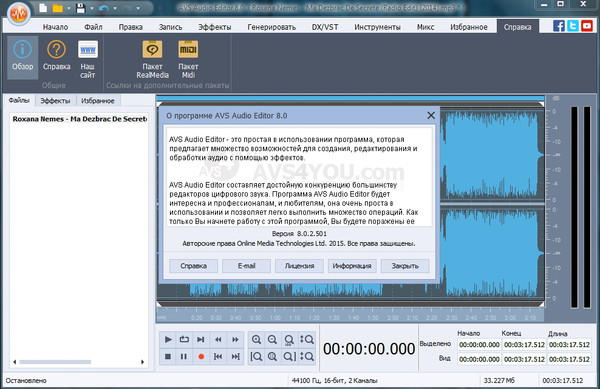This screenshot has width=600, height=389.
Task: Click the Информация button
Action: [x=352, y=266]
